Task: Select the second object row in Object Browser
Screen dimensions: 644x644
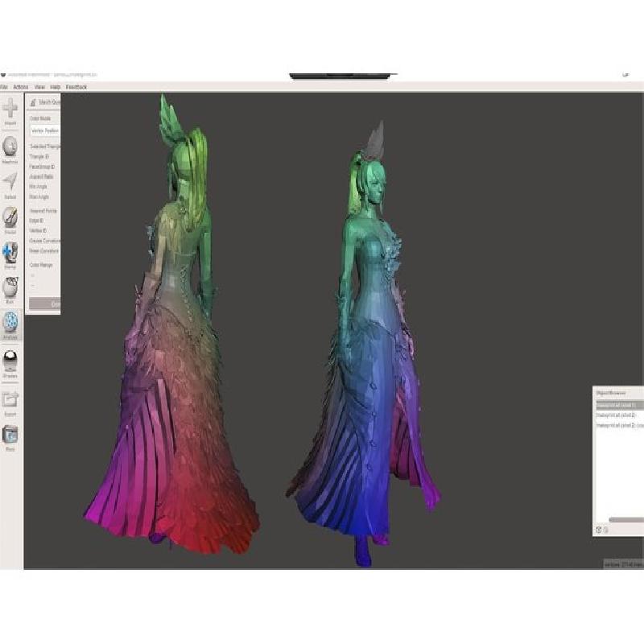Action: pyautogui.click(x=620, y=415)
